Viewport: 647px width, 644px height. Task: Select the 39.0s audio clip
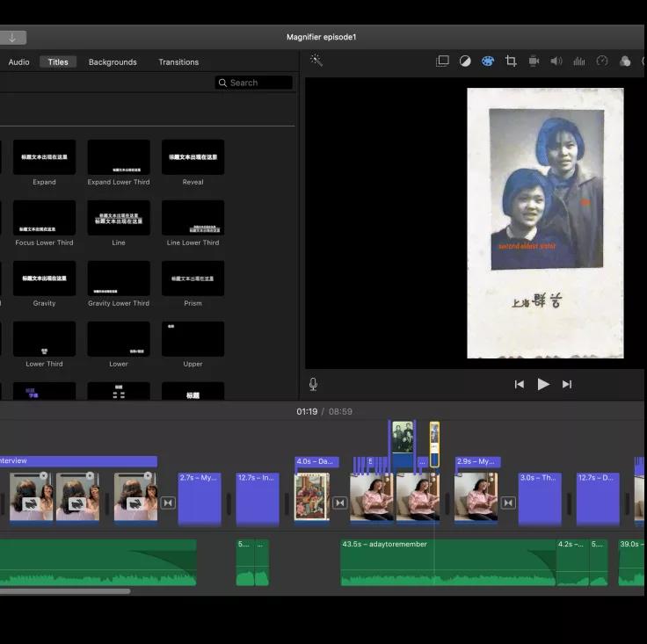coord(631,562)
